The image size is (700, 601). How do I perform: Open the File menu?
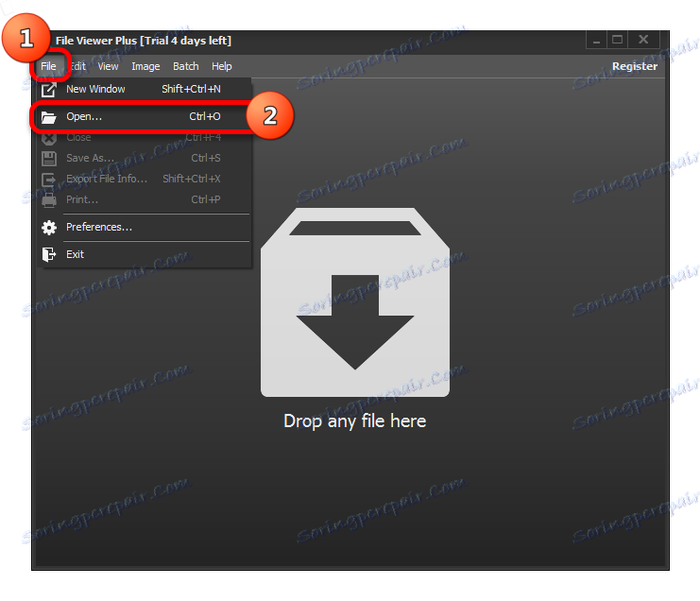(x=48, y=66)
